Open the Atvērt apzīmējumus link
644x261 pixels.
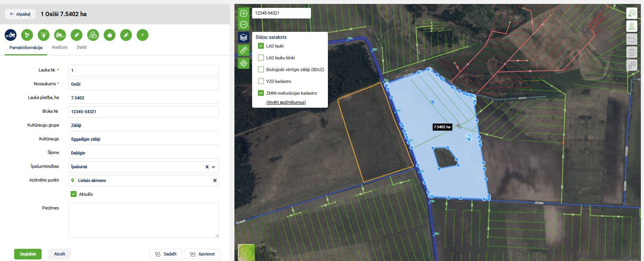pos(286,102)
